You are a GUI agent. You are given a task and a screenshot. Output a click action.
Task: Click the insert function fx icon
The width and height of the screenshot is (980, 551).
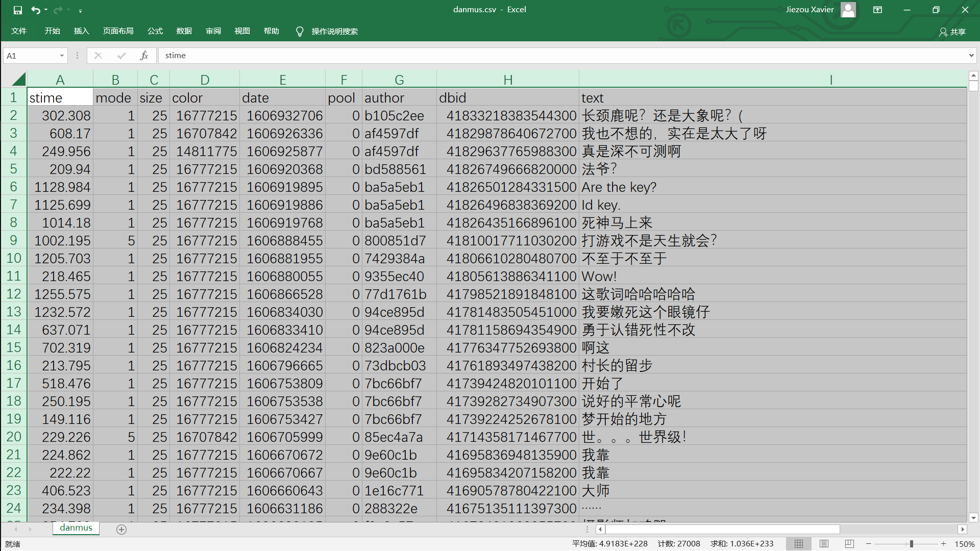point(144,56)
